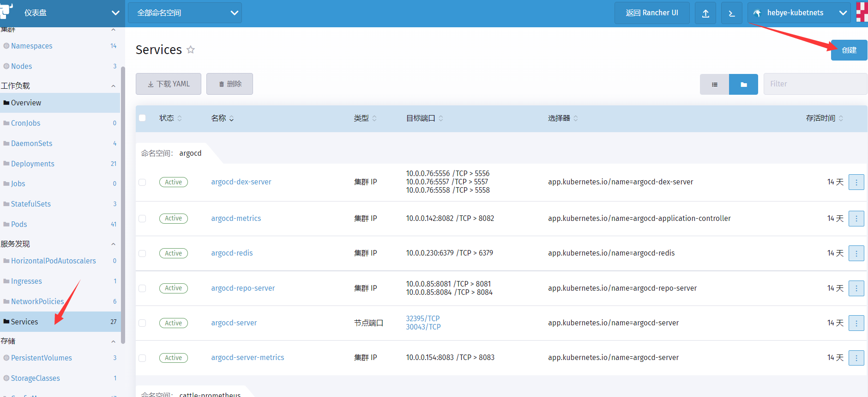The image size is (868, 397).
Task: Click the 创建 create button
Action: [x=849, y=50]
